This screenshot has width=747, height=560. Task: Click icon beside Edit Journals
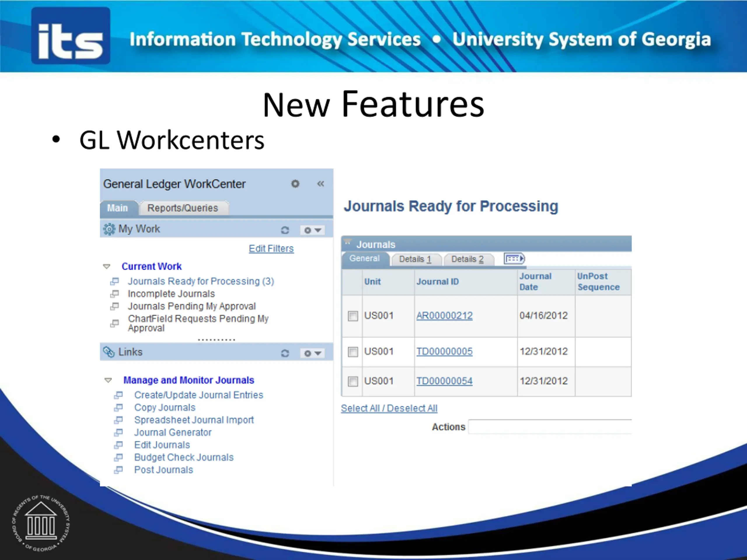(118, 445)
